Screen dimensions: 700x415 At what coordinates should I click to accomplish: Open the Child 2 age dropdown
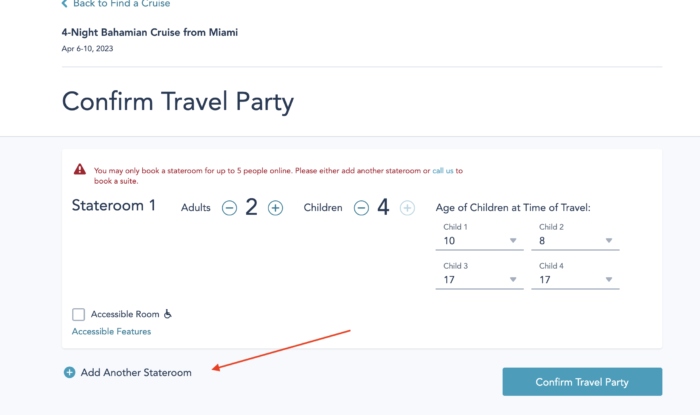pyautogui.click(x=575, y=241)
